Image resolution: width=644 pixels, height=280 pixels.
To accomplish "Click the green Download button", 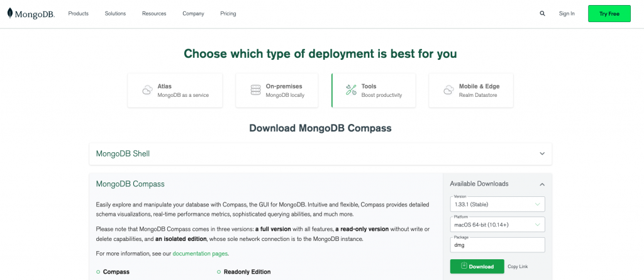I will pyautogui.click(x=477, y=266).
